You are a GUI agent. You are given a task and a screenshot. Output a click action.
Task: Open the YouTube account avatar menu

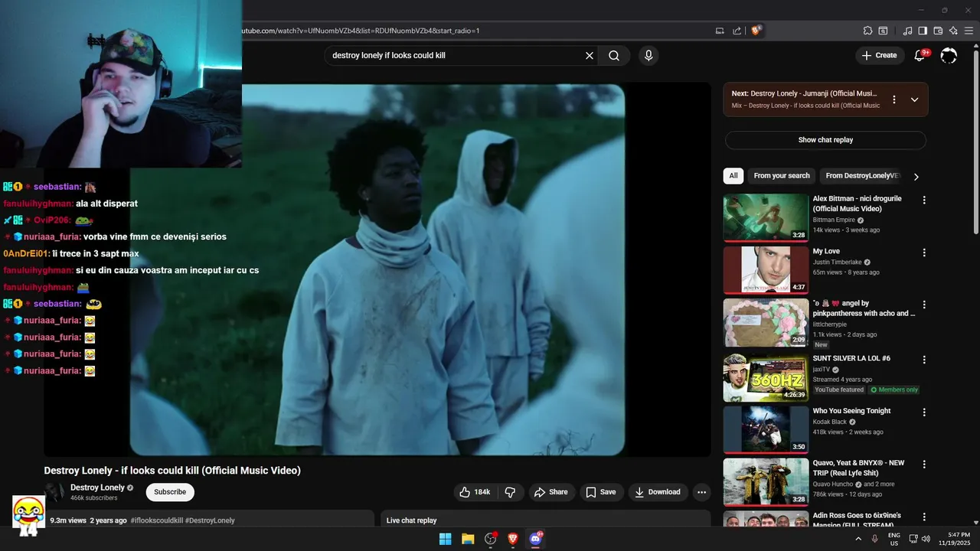point(949,55)
